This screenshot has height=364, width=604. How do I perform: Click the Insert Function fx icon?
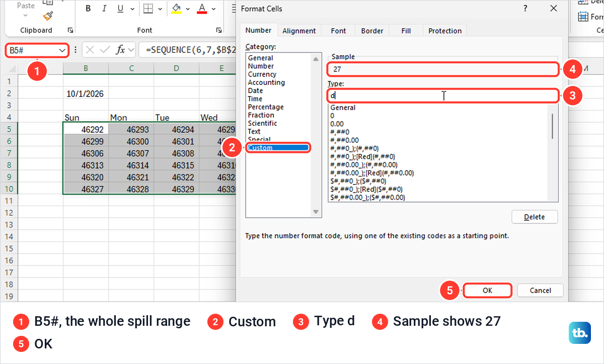[x=120, y=50]
